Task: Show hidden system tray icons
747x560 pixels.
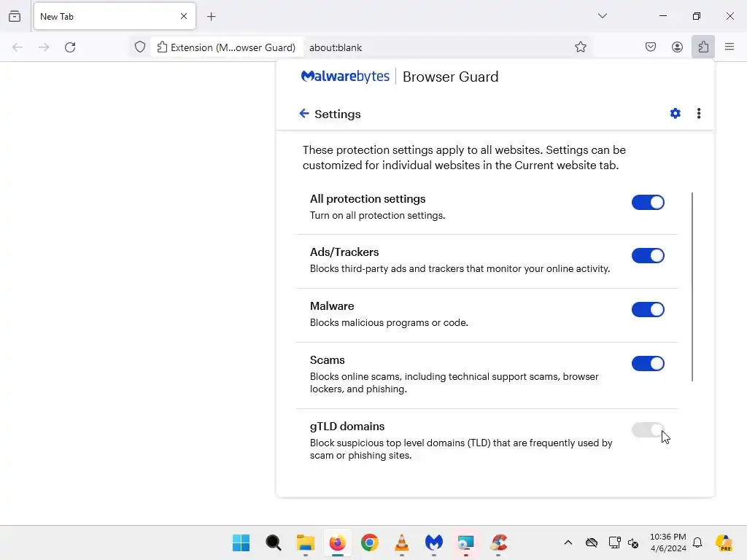Action: pyautogui.click(x=568, y=542)
